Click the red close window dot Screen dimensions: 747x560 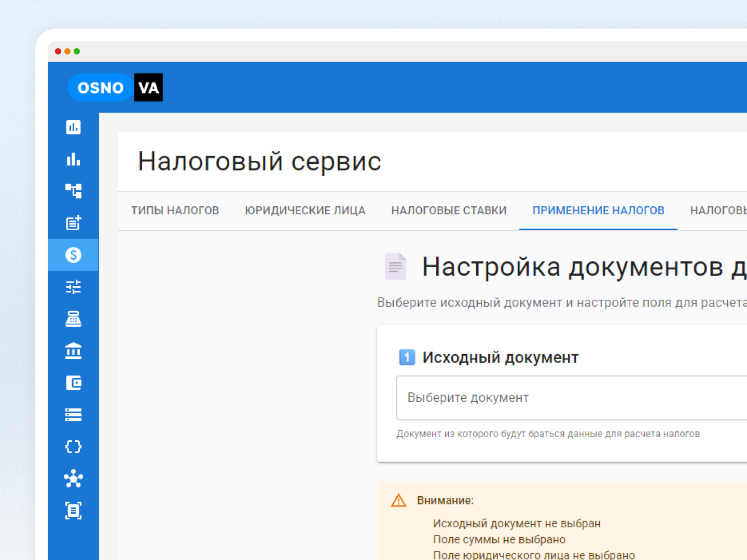point(58,51)
